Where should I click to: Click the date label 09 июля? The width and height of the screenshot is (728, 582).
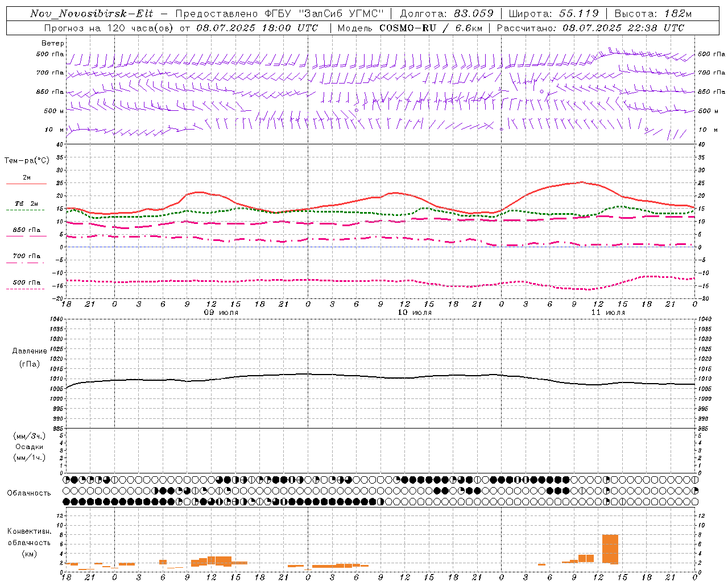(221, 313)
